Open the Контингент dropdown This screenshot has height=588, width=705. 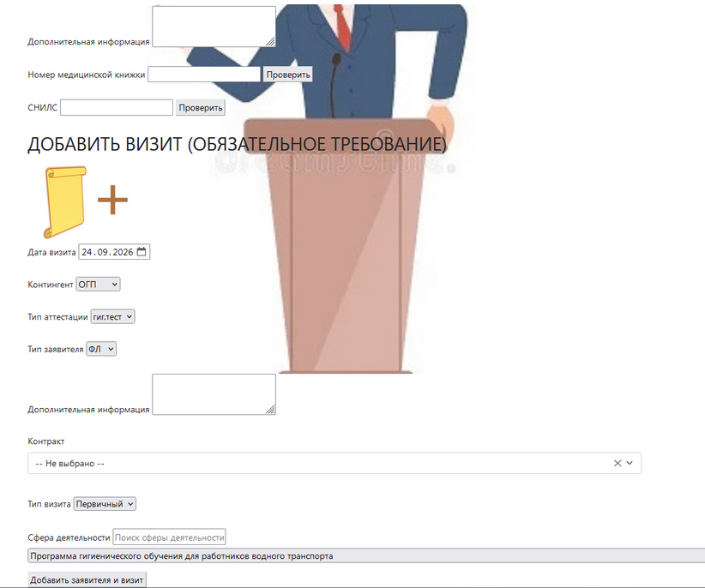coord(98,285)
